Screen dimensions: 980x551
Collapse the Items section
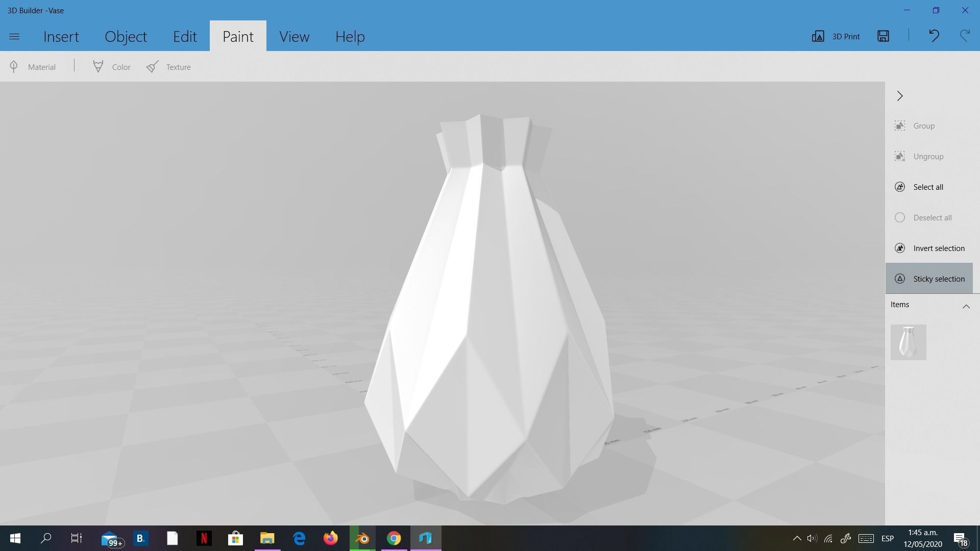[966, 306]
